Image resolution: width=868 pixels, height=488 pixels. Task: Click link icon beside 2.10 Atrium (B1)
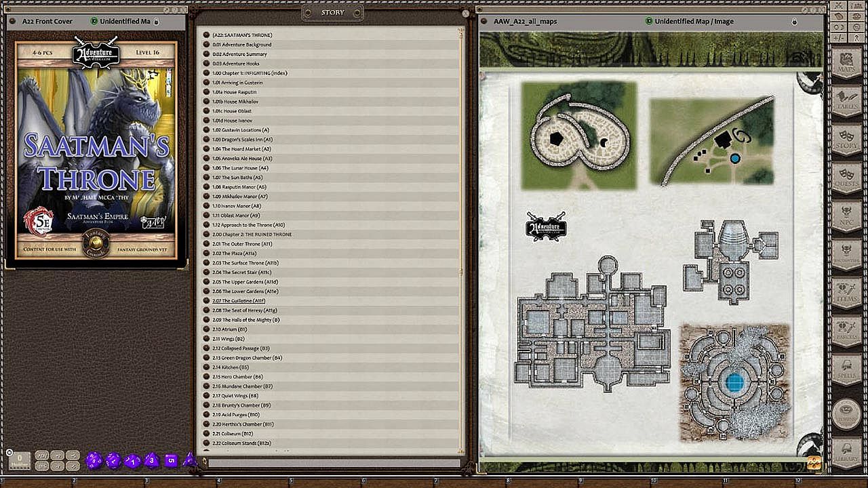tap(206, 329)
